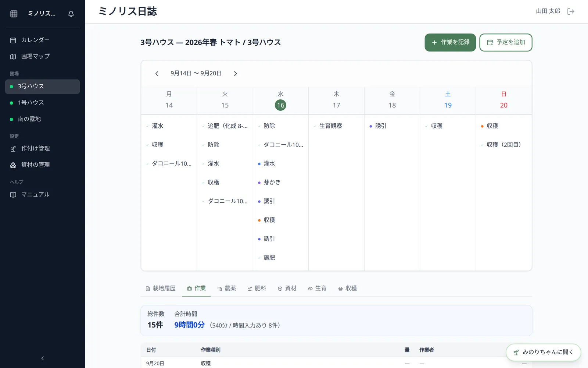Open Monday's ダコニール10... entry
Viewport: 588px width, 368px height.
pos(169,163)
